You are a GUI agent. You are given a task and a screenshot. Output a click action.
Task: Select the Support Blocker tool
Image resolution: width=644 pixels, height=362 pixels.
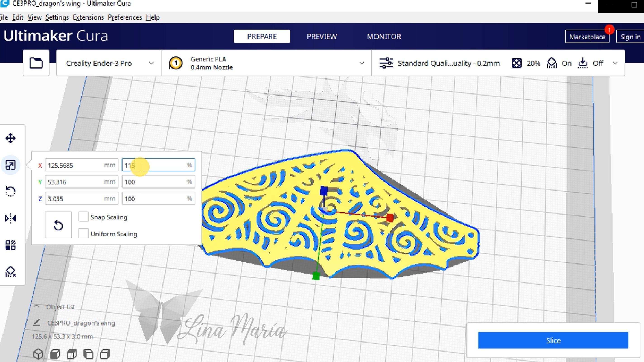pyautogui.click(x=10, y=272)
